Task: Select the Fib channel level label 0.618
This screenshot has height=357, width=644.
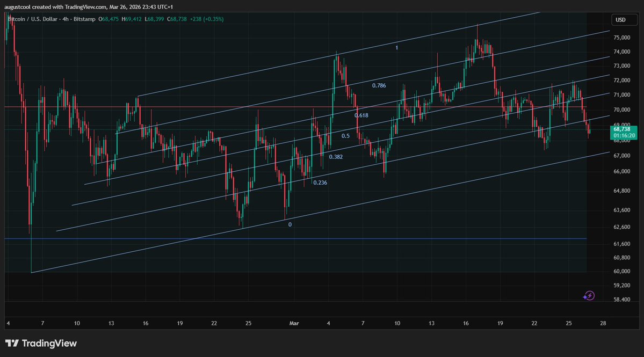Action: coord(361,115)
